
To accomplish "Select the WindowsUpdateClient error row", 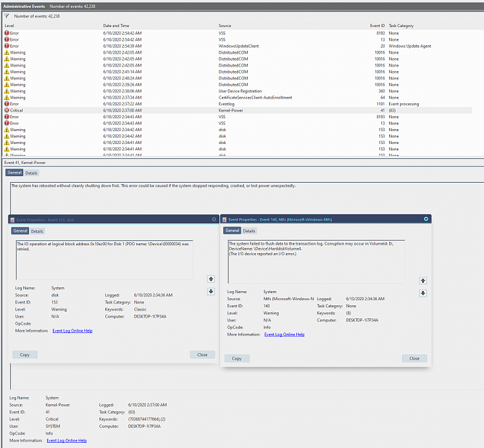I will (x=237, y=46).
